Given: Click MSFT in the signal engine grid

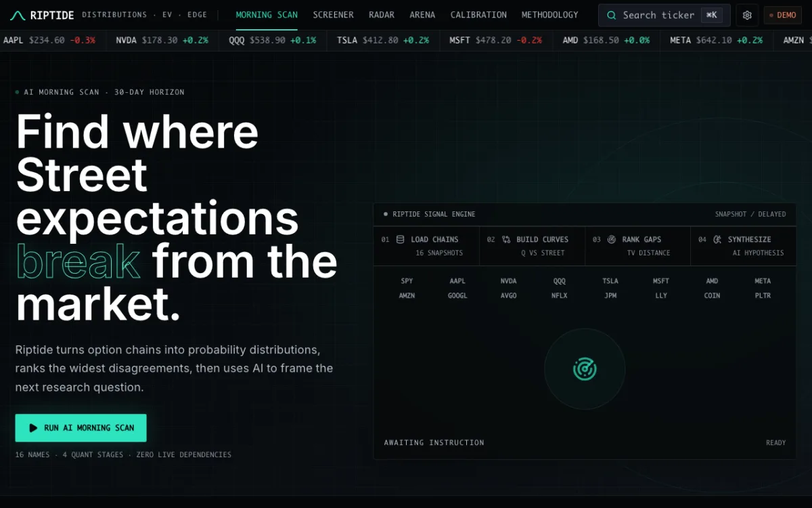Looking at the screenshot, I should coord(661,281).
